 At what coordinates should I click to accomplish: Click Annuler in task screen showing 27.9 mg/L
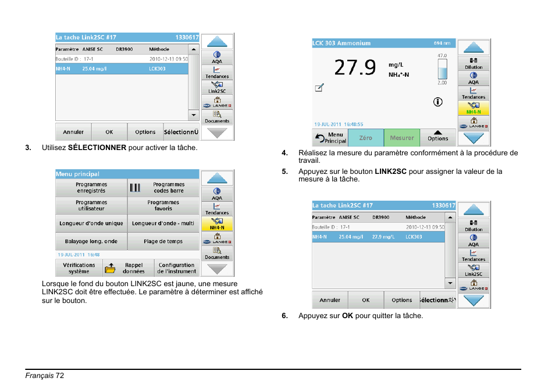point(330,300)
